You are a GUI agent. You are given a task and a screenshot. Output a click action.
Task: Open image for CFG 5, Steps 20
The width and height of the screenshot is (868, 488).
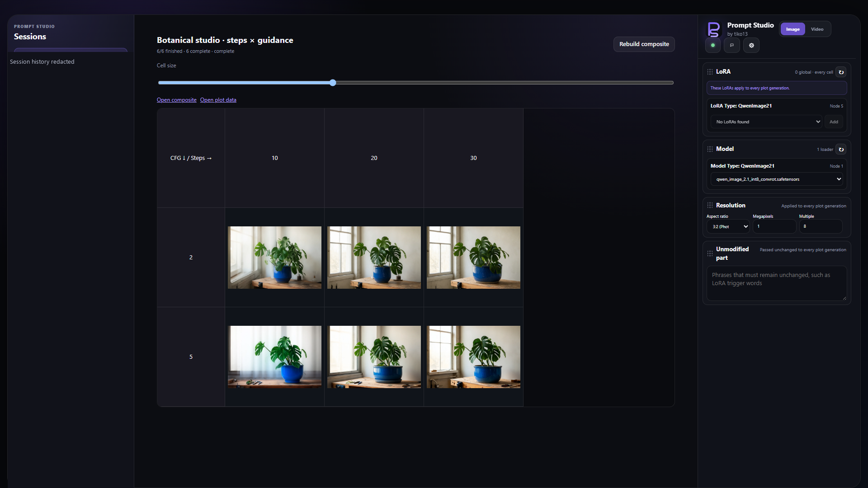coord(374,357)
